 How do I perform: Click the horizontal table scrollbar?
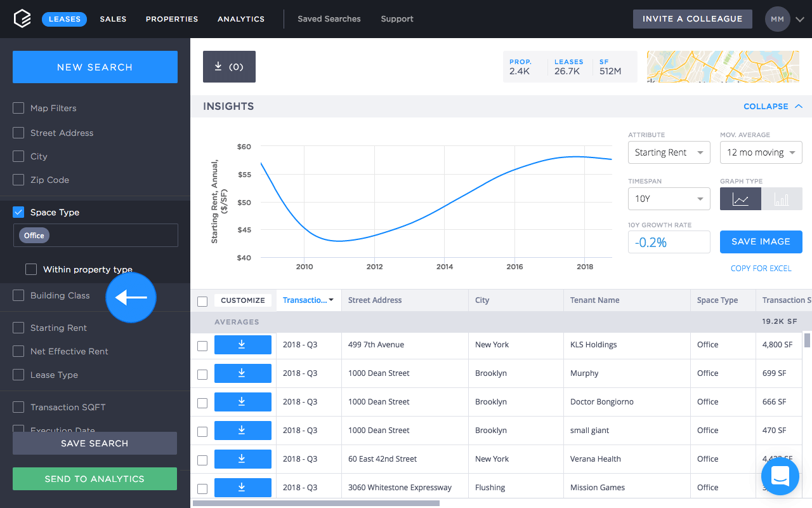[316, 504]
